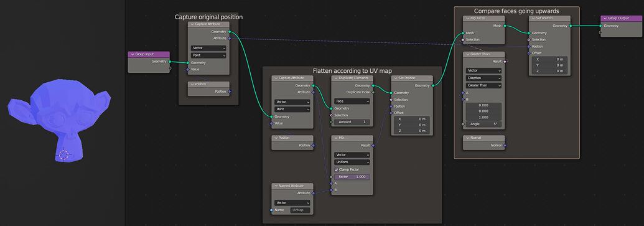The image size is (644, 226).
Task: Collapse the Normal node
Action: coord(467,138)
